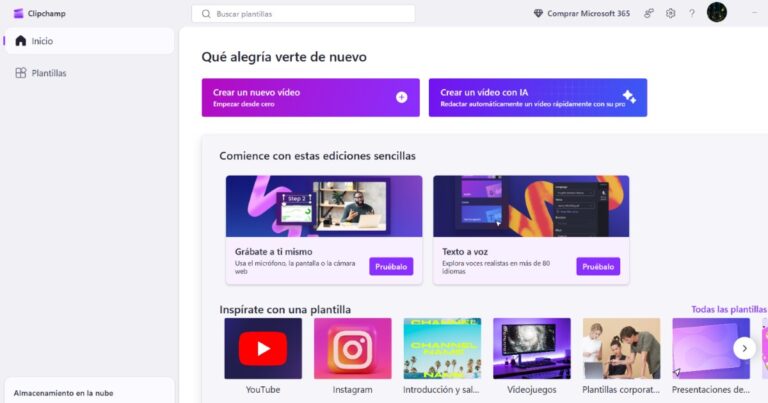
Task: Click the sparkle icon on Crear un vídeo con IA
Action: pyautogui.click(x=629, y=96)
